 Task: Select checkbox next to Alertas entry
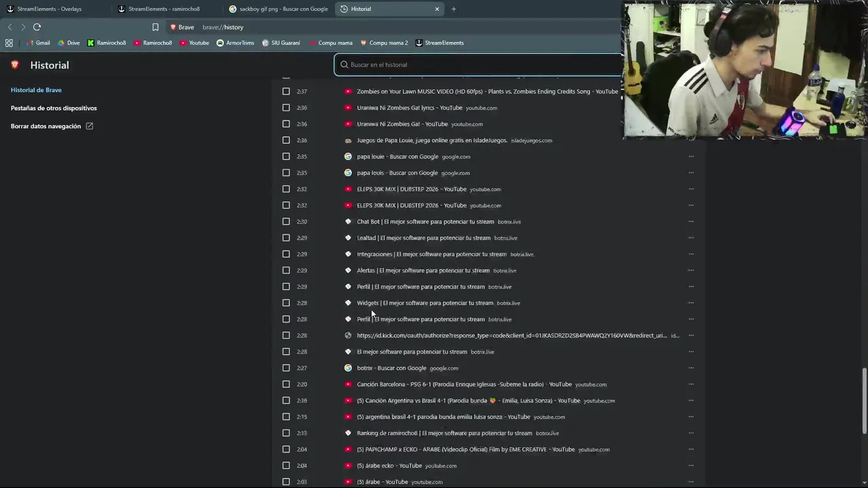(x=285, y=270)
